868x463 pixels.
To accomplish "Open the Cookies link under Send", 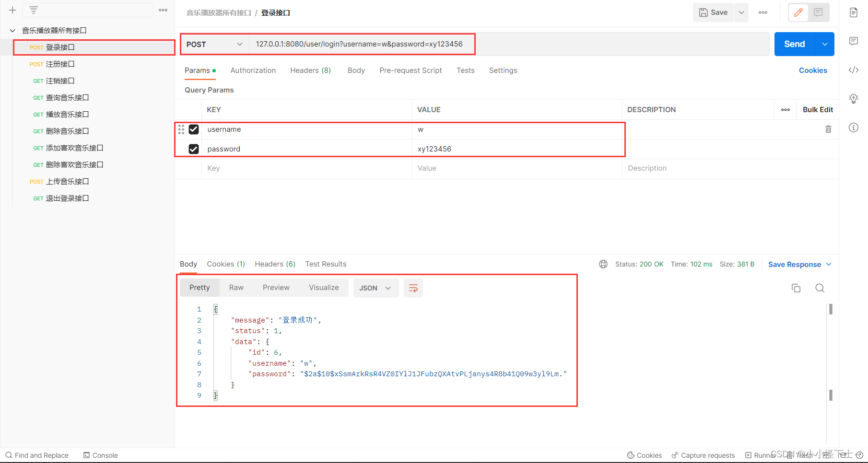I will coord(813,70).
